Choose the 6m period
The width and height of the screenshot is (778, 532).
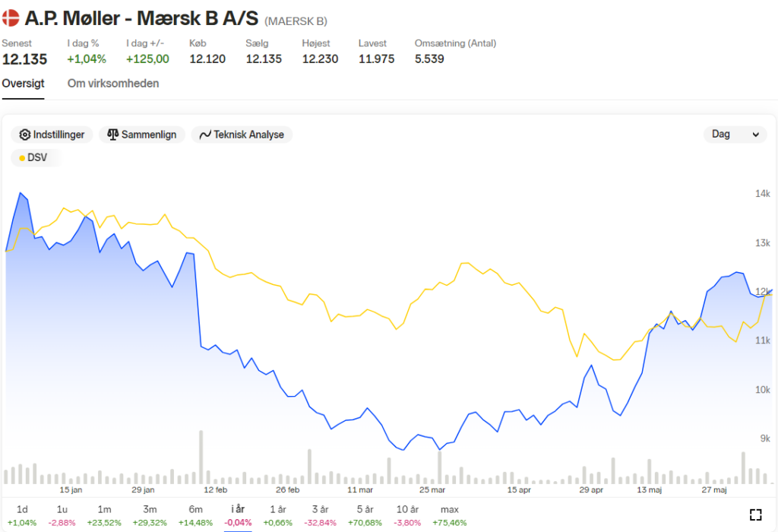195,515
